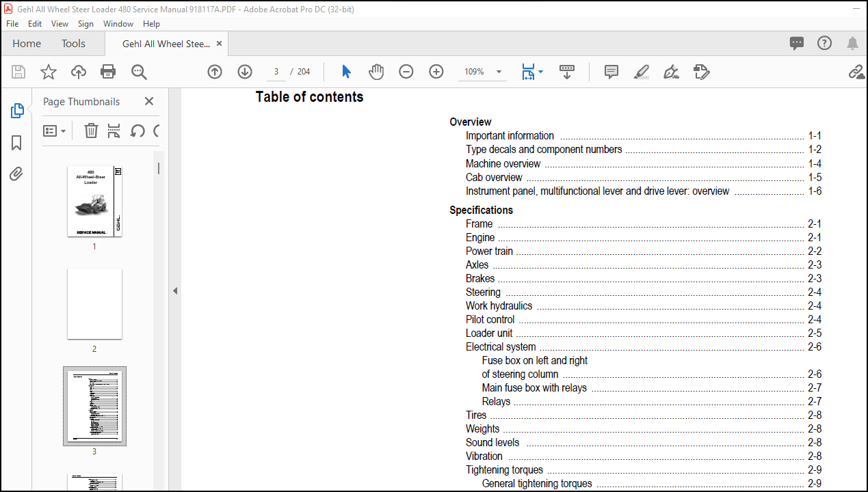Switch to the Tools tab
Screen dimensions: 868x492
[73, 43]
